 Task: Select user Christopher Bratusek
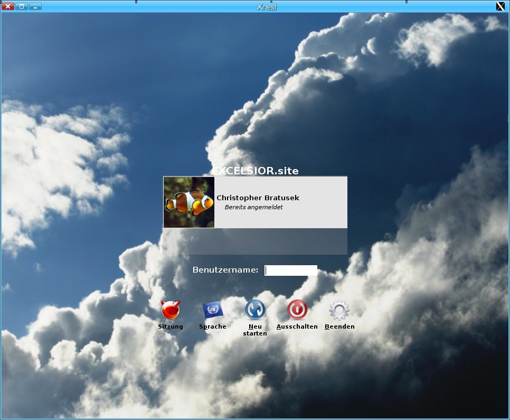255,202
